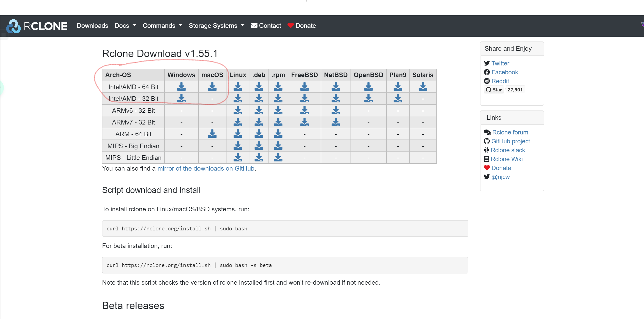
Task: Download .rpm ARM 64 Bit package
Action: pyautogui.click(x=278, y=134)
